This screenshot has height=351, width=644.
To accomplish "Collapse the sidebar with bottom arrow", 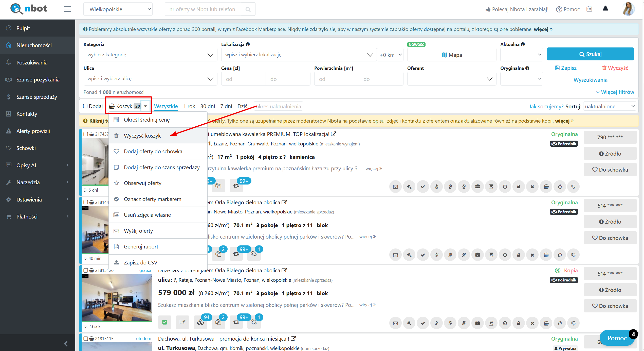I will pos(66,343).
